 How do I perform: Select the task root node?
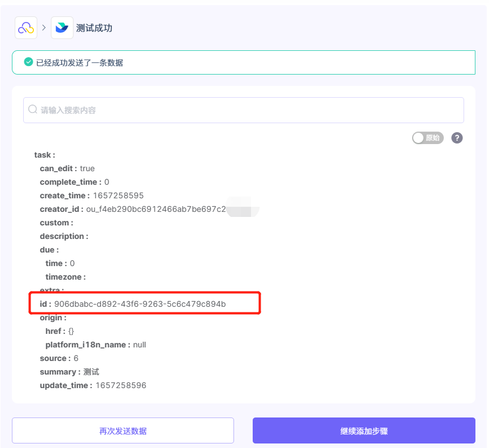(45, 155)
